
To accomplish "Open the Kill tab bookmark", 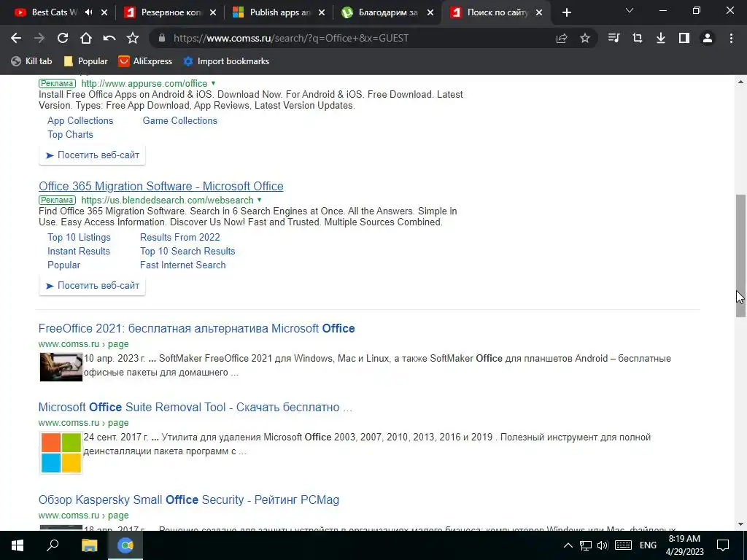I will pyautogui.click(x=31, y=61).
